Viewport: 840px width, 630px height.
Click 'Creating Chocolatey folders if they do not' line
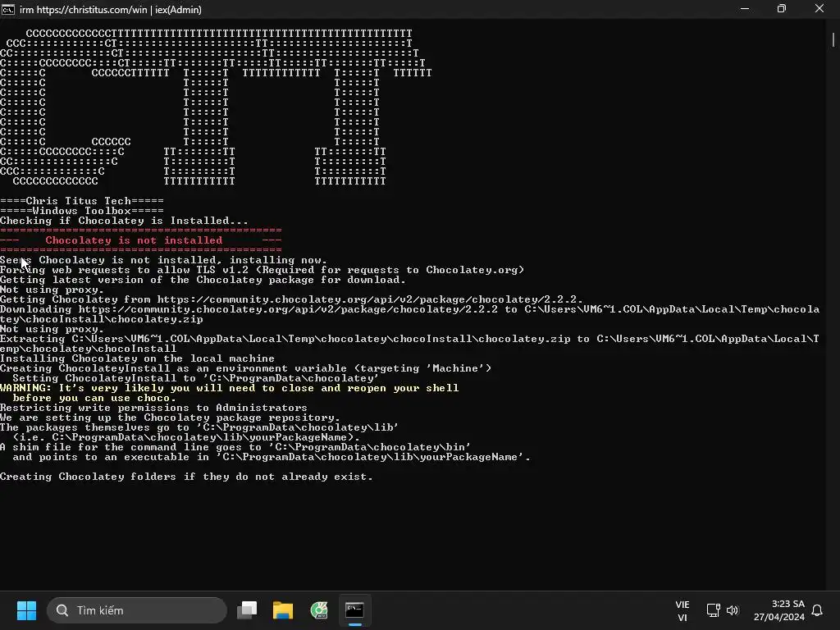(186, 477)
